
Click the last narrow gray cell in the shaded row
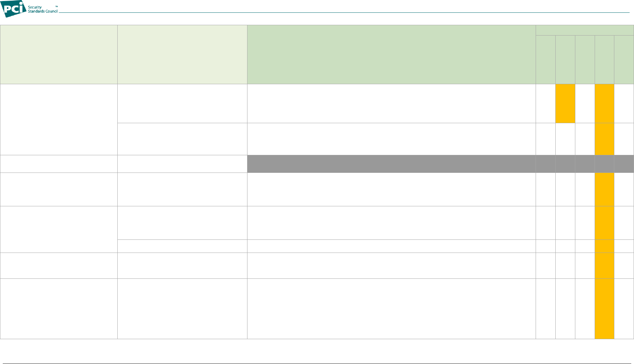(x=624, y=164)
